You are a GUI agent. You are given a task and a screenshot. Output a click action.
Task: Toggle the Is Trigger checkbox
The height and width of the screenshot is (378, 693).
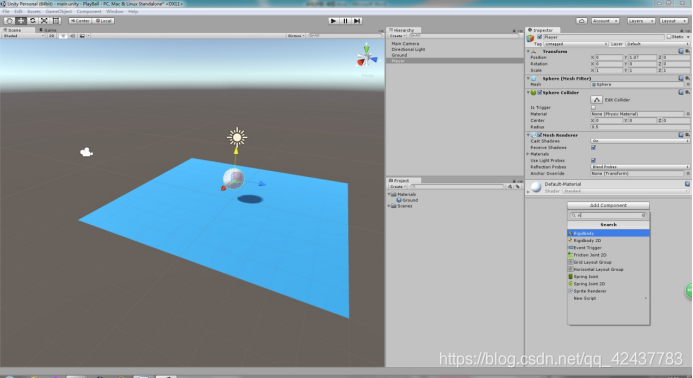(x=593, y=107)
